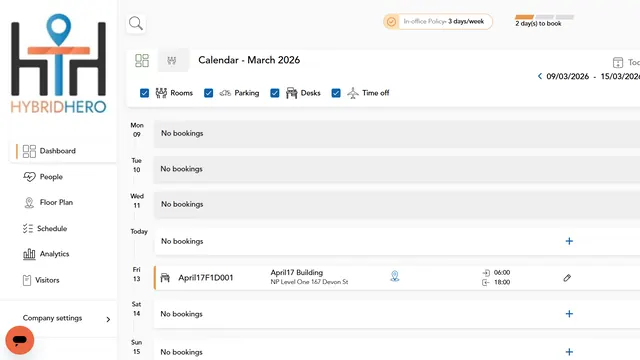640x360 pixels.
Task: Click the Visitors badge icon
Action: [x=27, y=280]
